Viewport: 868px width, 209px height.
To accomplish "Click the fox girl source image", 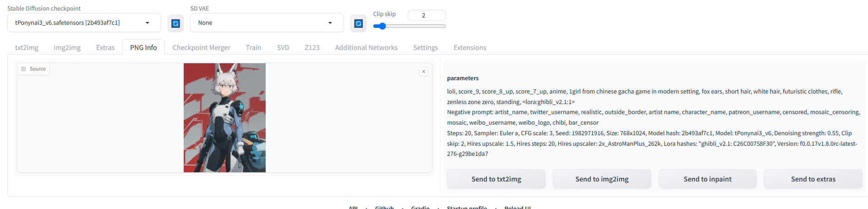I will tap(224, 118).
